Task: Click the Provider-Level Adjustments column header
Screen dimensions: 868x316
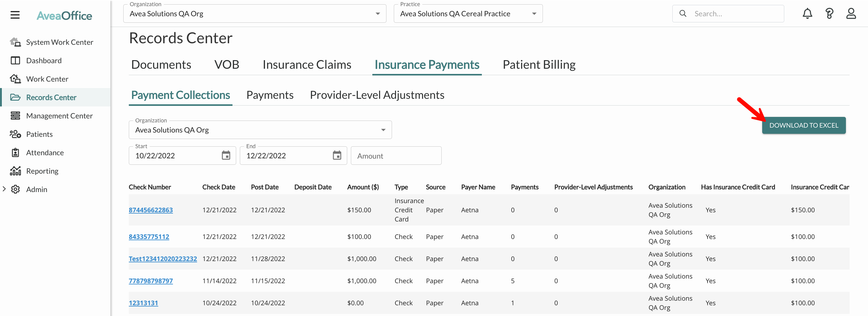Action: point(593,187)
